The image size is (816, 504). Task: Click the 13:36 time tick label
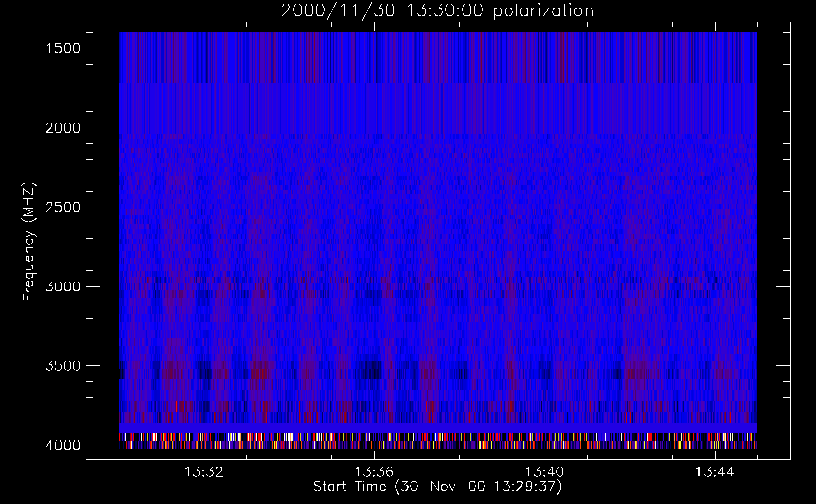[x=374, y=472]
